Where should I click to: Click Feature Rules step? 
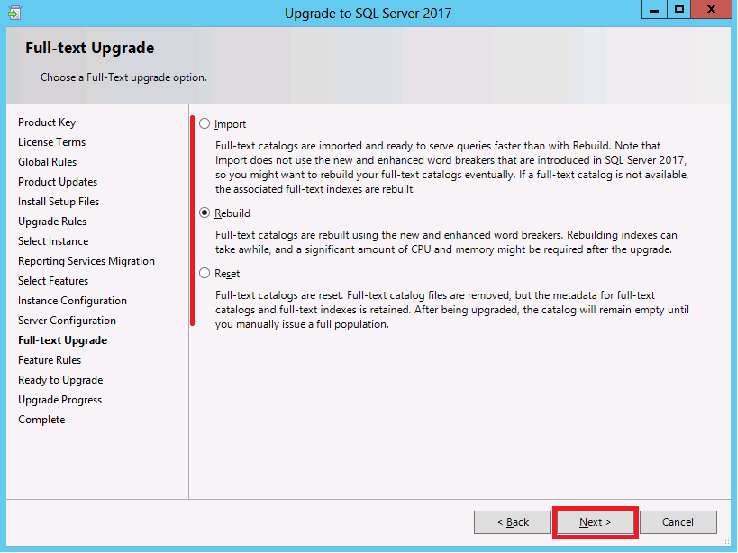tap(49, 360)
